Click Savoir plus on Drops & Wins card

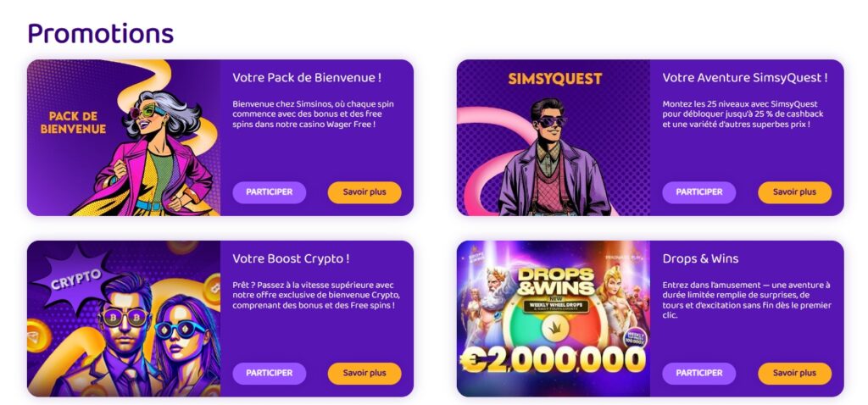coord(794,373)
